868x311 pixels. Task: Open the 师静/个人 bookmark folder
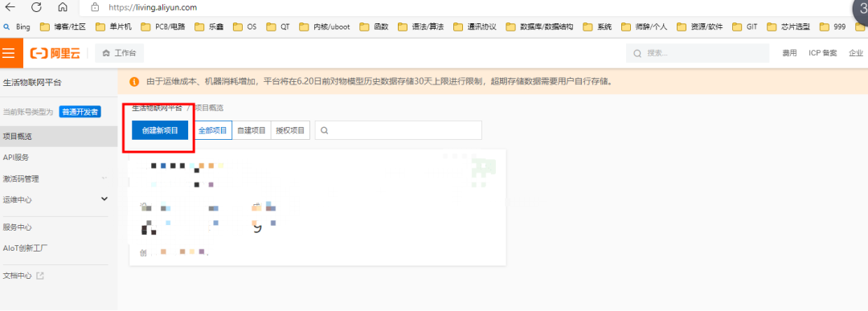[x=644, y=27]
